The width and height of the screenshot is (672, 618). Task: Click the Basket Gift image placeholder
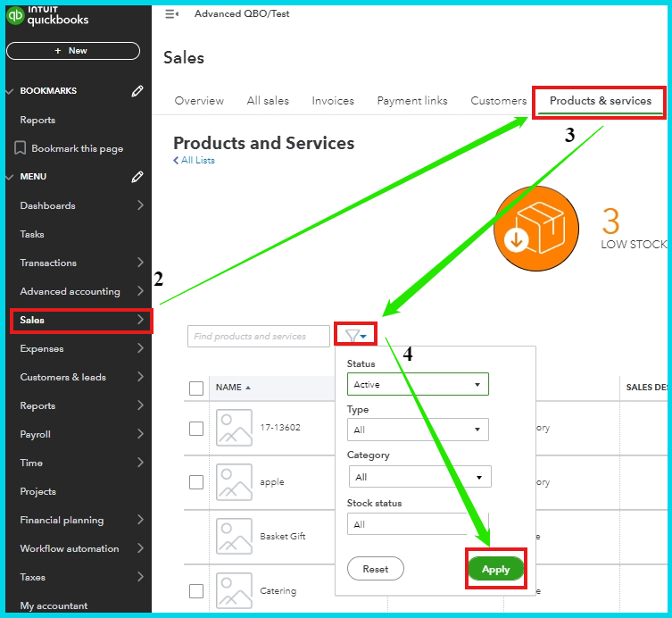pos(234,536)
